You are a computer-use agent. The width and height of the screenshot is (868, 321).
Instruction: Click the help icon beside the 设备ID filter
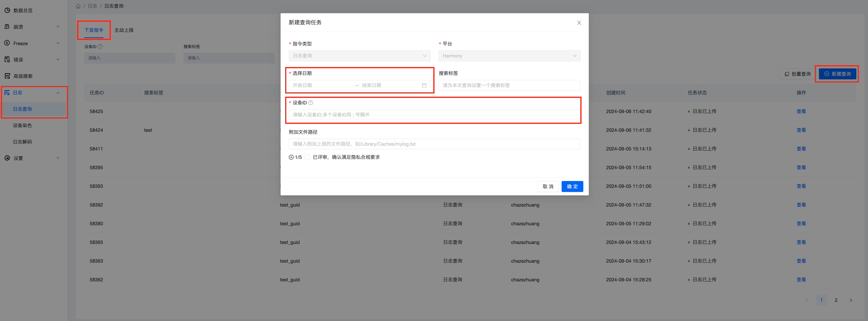(100, 47)
